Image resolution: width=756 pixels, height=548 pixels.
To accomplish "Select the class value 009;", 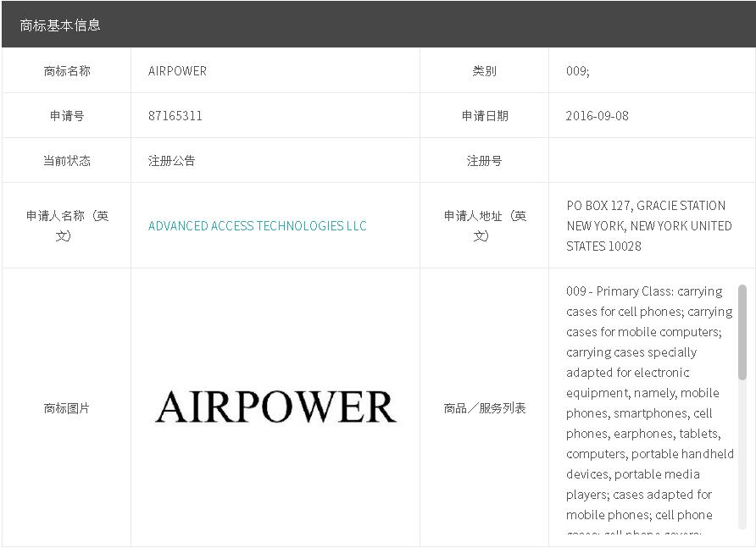I will click(578, 71).
